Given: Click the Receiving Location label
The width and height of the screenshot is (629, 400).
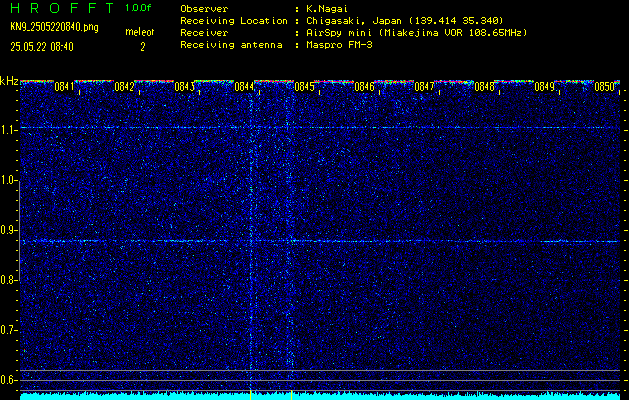Looking at the screenshot, I should [234, 20].
